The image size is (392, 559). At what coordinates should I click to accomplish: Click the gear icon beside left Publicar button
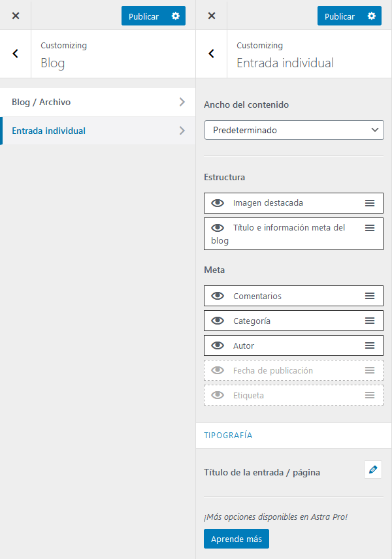(175, 16)
